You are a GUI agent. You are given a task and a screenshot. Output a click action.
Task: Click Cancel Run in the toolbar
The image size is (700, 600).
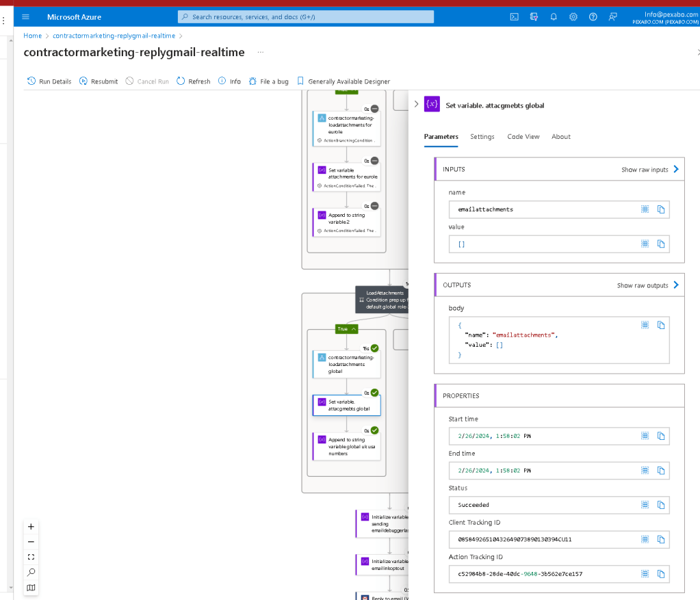coord(147,81)
